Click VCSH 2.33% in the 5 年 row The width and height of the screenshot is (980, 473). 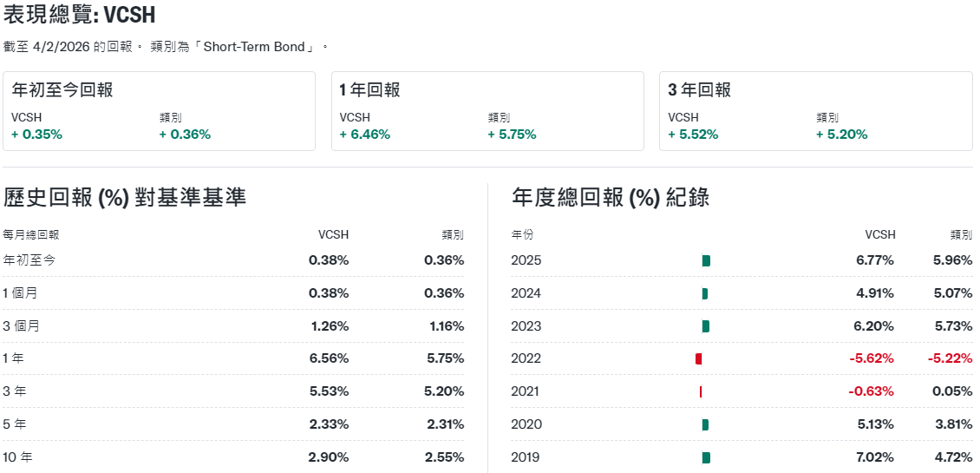[x=329, y=424]
